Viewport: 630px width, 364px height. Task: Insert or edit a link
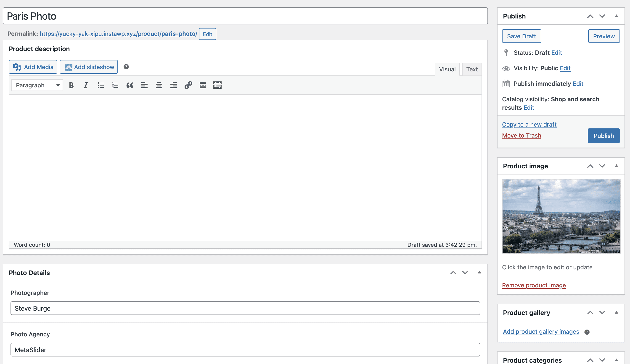click(188, 85)
